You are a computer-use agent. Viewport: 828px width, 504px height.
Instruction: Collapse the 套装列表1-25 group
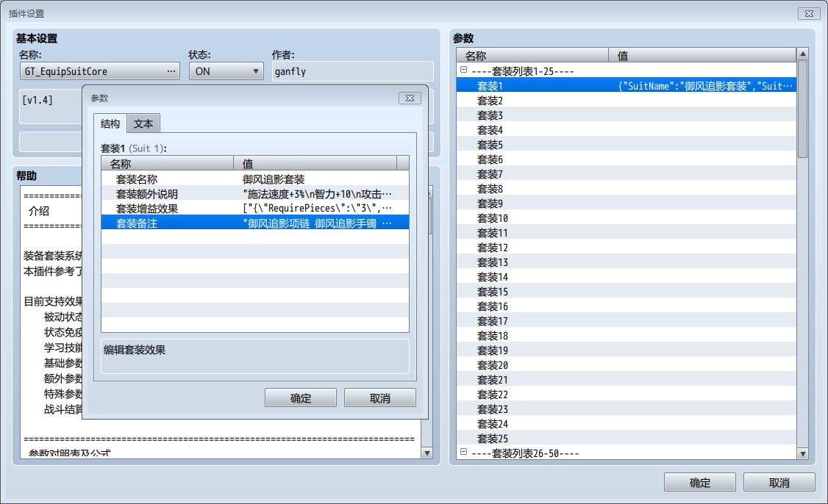pyautogui.click(x=464, y=70)
